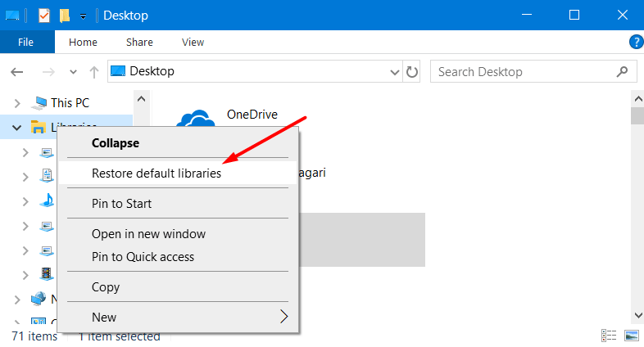Switch to details view in status bar
The image size is (644, 347).
[x=609, y=336]
